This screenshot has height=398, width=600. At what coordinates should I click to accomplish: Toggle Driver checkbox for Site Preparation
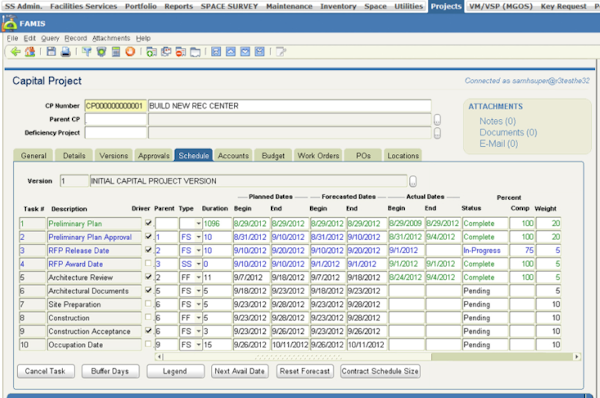148,303
